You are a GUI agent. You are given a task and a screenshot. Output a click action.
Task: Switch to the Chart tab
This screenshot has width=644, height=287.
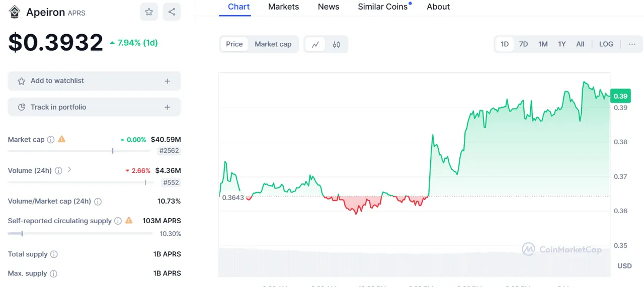[x=239, y=7]
